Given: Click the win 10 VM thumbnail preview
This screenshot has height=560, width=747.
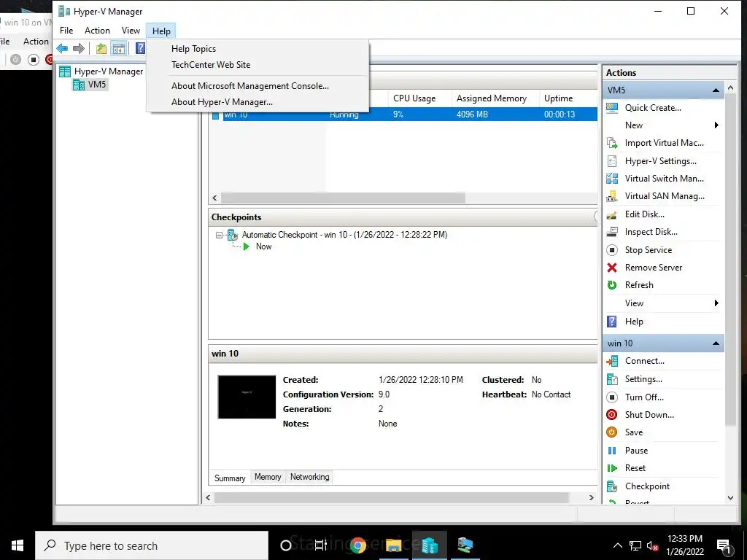Looking at the screenshot, I should 247,397.
